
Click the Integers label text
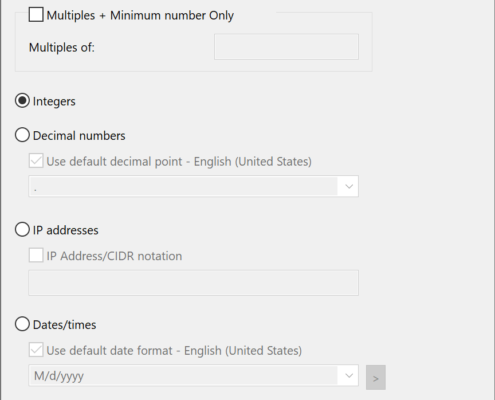pos(54,101)
